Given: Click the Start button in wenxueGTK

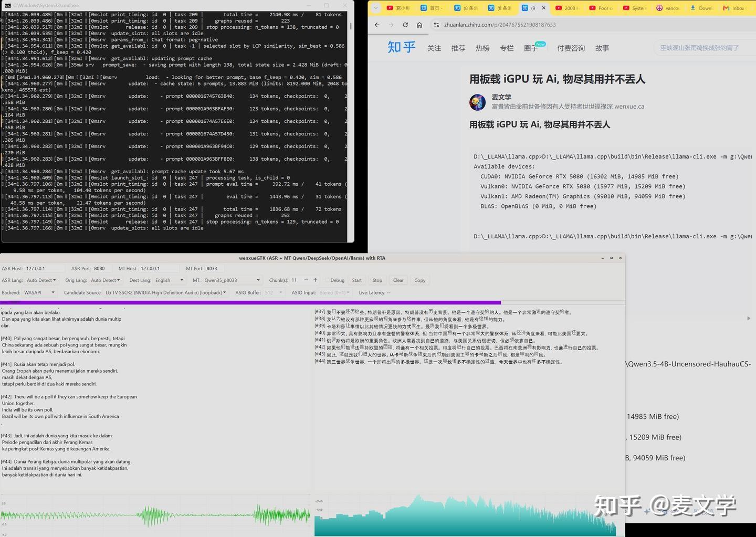Looking at the screenshot, I should pyautogui.click(x=357, y=280).
